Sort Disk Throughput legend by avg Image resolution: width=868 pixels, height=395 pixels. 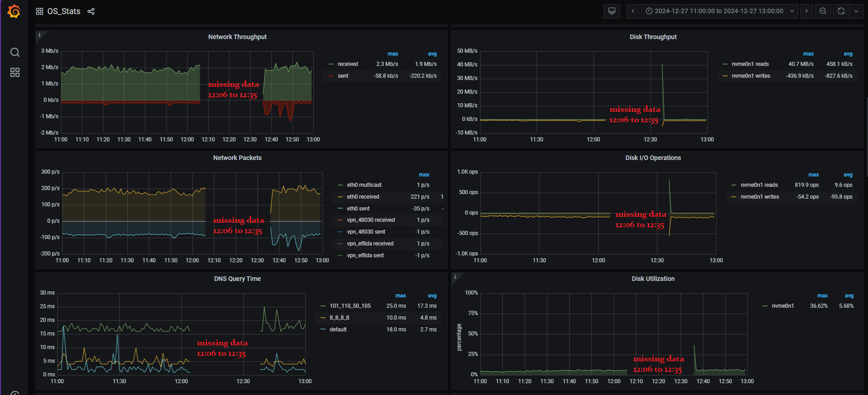coord(848,54)
